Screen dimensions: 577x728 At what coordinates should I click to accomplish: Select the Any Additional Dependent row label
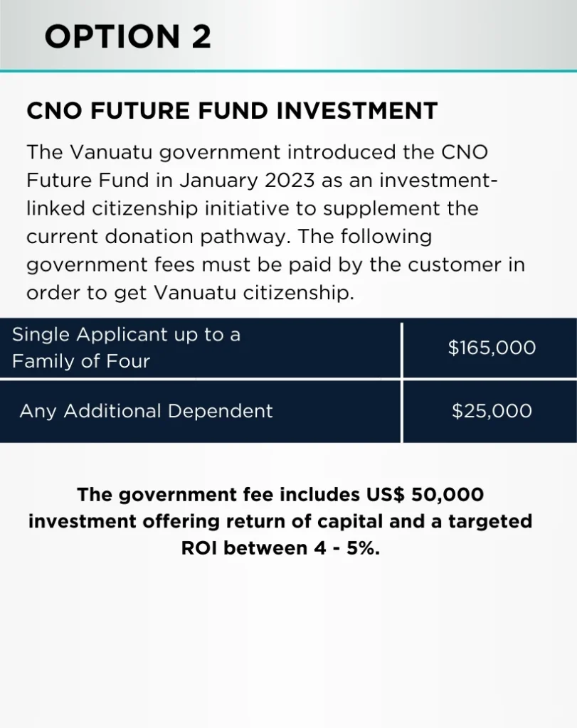(146, 411)
